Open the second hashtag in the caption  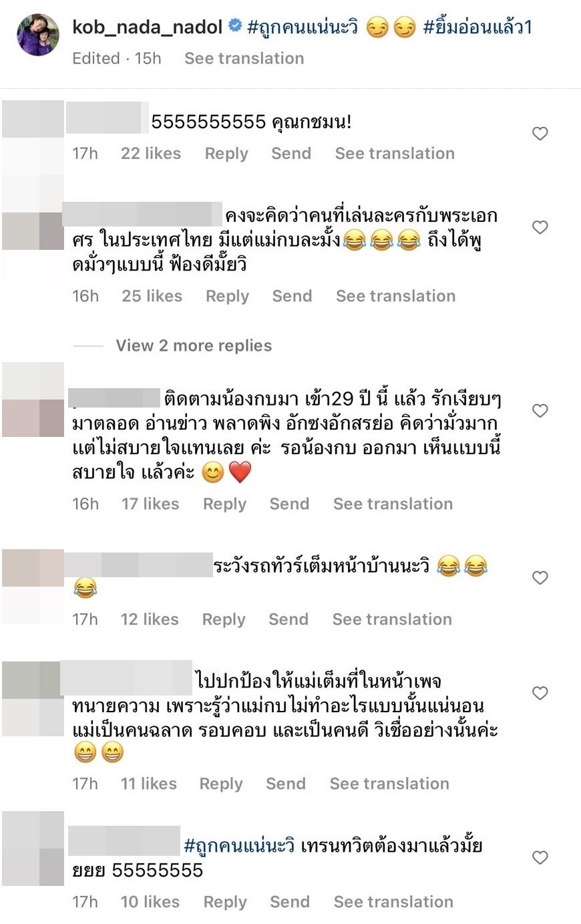coord(477,27)
